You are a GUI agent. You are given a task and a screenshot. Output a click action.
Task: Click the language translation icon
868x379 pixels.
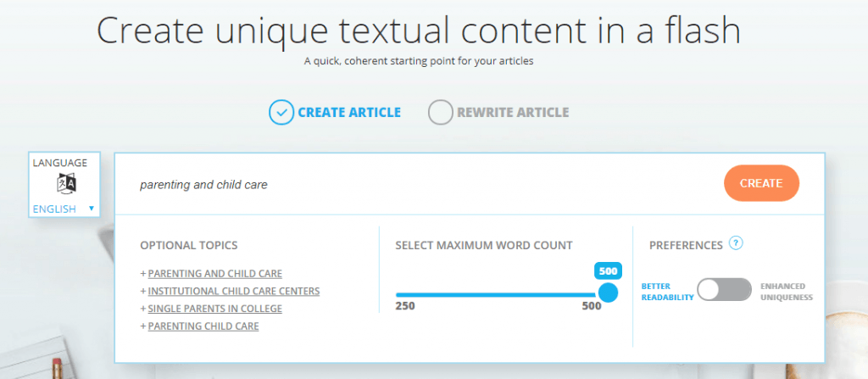pyautogui.click(x=65, y=184)
